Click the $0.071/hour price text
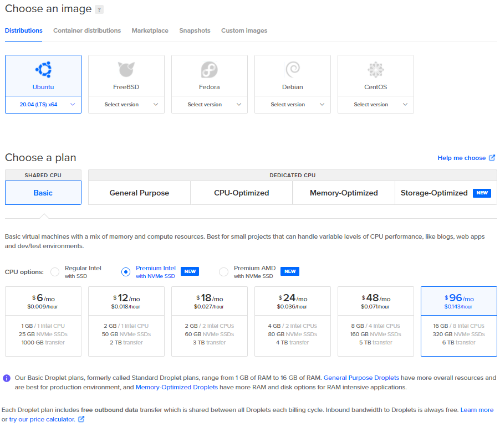The width and height of the screenshot is (500, 448). click(375, 307)
